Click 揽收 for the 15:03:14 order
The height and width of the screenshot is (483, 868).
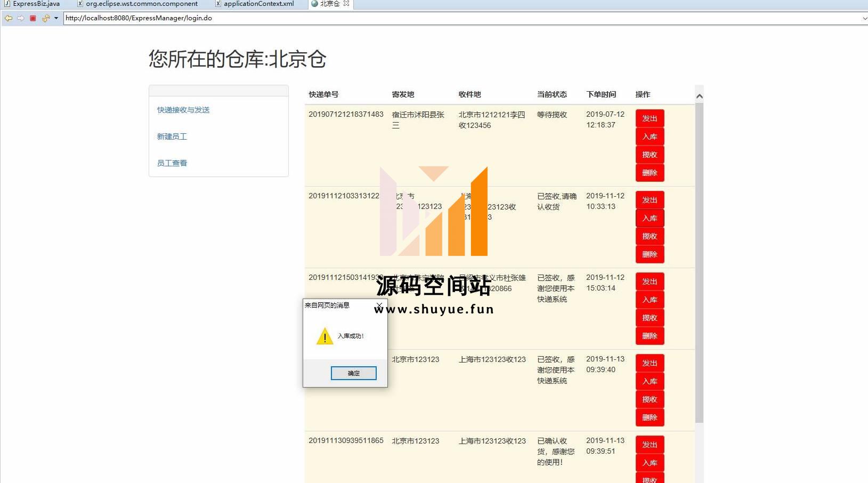(x=650, y=318)
